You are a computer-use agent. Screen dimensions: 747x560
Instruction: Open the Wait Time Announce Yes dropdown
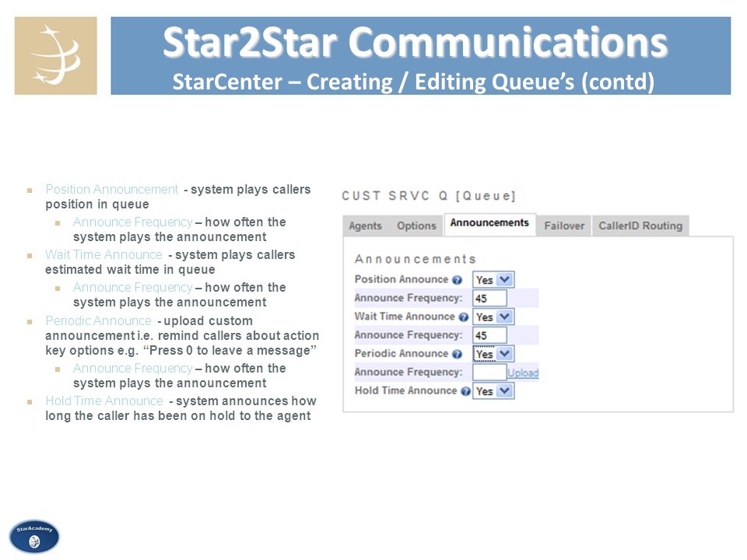click(493, 317)
